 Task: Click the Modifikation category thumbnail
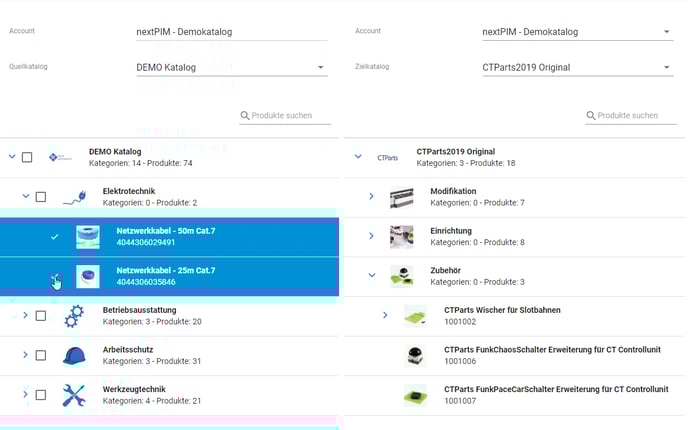pos(401,197)
